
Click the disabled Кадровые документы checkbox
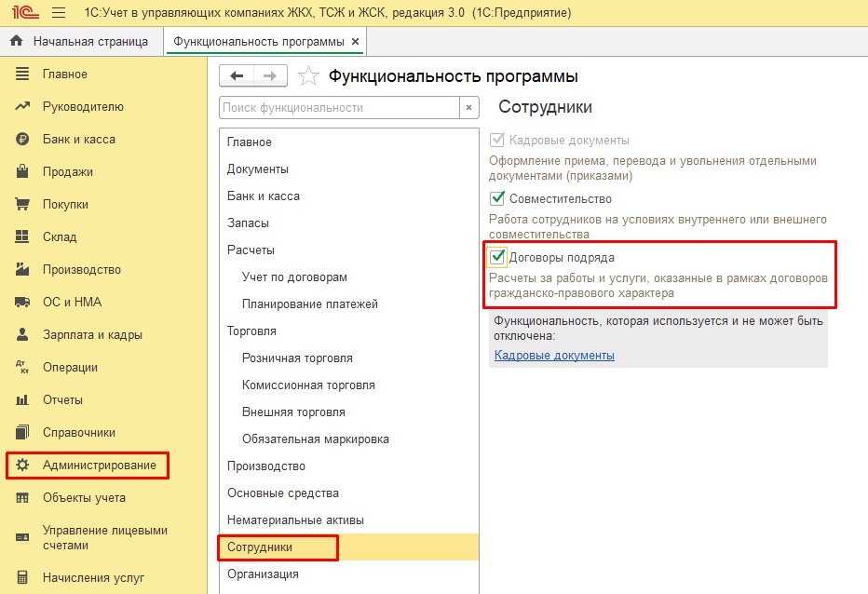pyautogui.click(x=497, y=141)
